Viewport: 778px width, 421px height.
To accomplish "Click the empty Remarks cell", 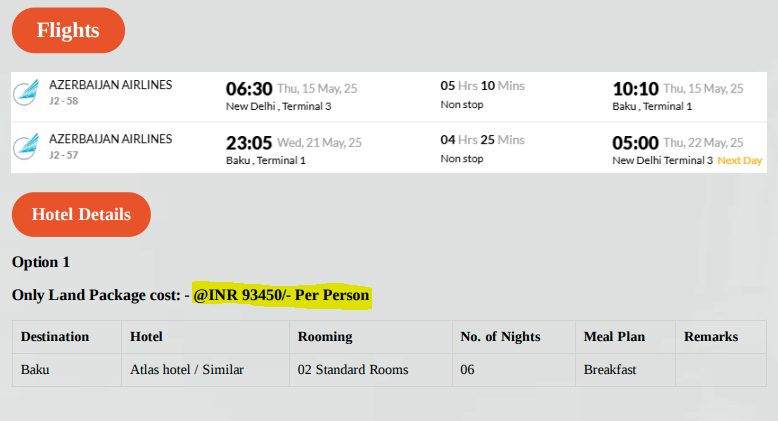I will [x=721, y=370].
